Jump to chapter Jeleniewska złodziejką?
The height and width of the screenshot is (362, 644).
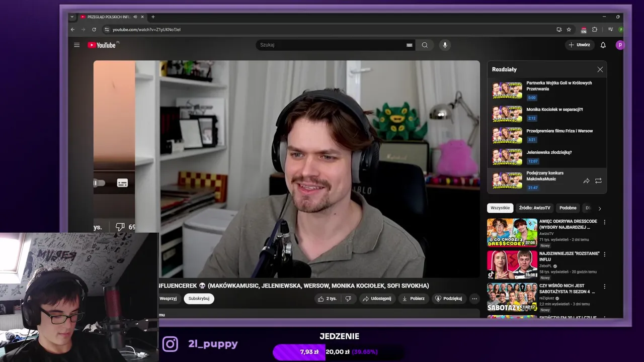[547, 156]
